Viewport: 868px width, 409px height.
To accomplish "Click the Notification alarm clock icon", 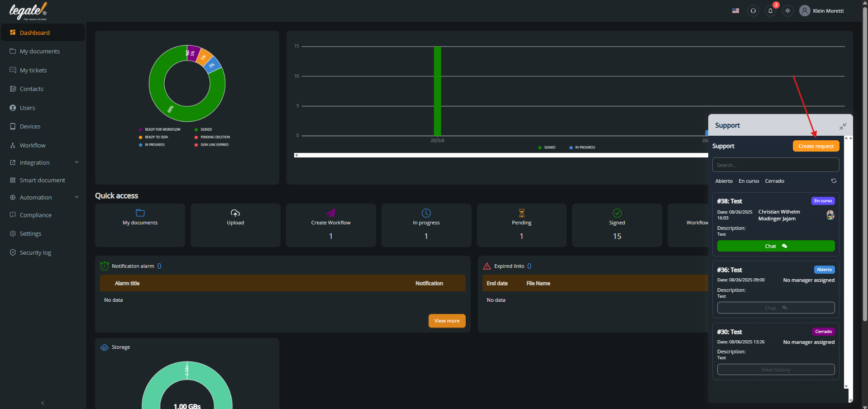I will pos(105,266).
